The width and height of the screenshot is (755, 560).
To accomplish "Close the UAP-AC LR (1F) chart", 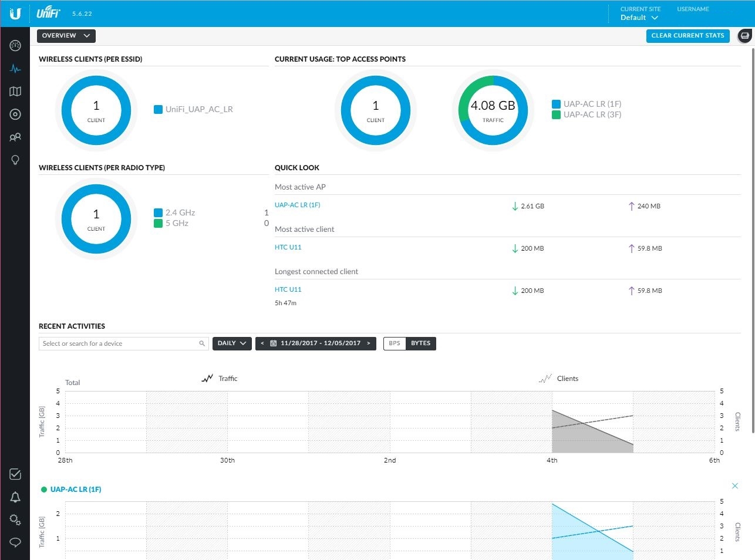I will click(735, 486).
